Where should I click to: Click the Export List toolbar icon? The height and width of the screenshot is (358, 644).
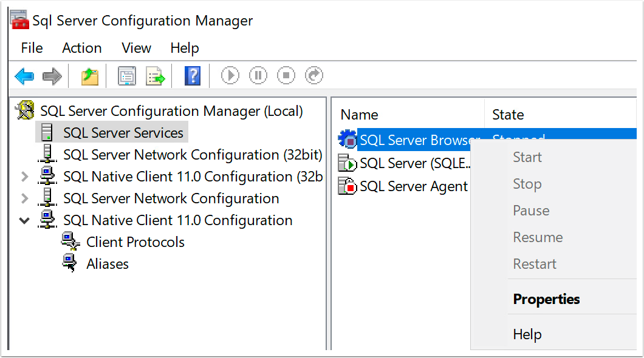point(156,76)
